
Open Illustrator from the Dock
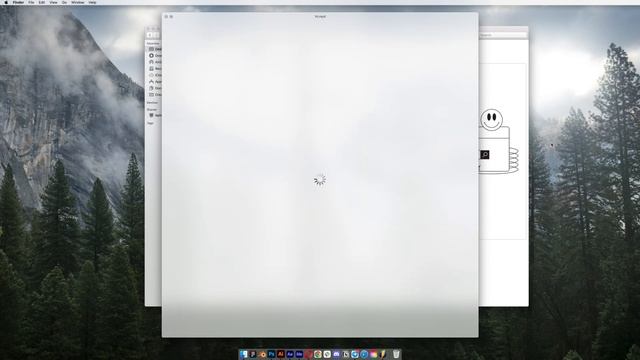281,354
